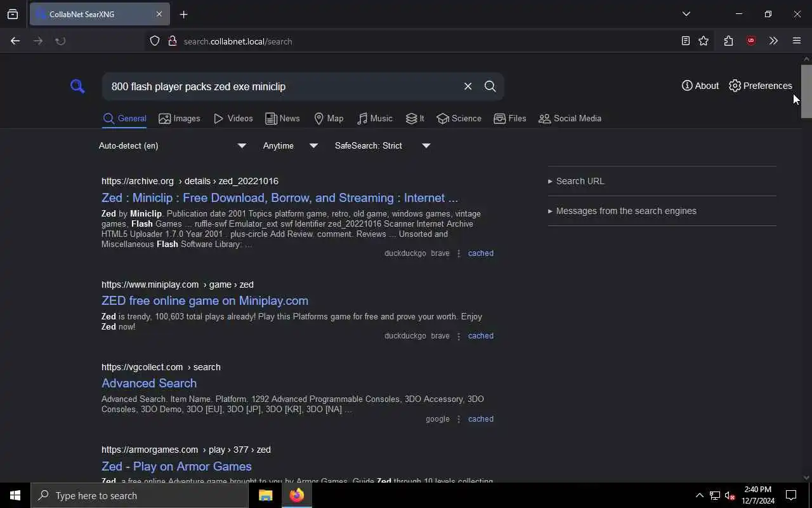Select the CollabNet SearXNG browser tab

click(x=100, y=14)
